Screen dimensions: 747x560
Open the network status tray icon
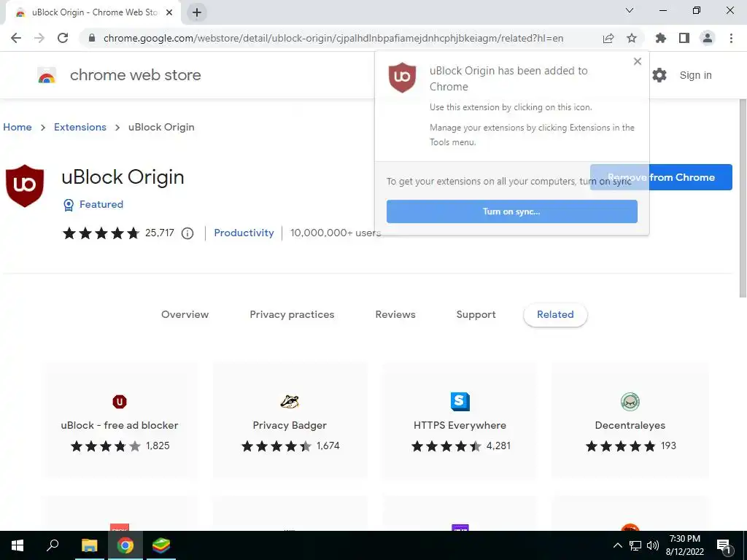(x=635, y=545)
